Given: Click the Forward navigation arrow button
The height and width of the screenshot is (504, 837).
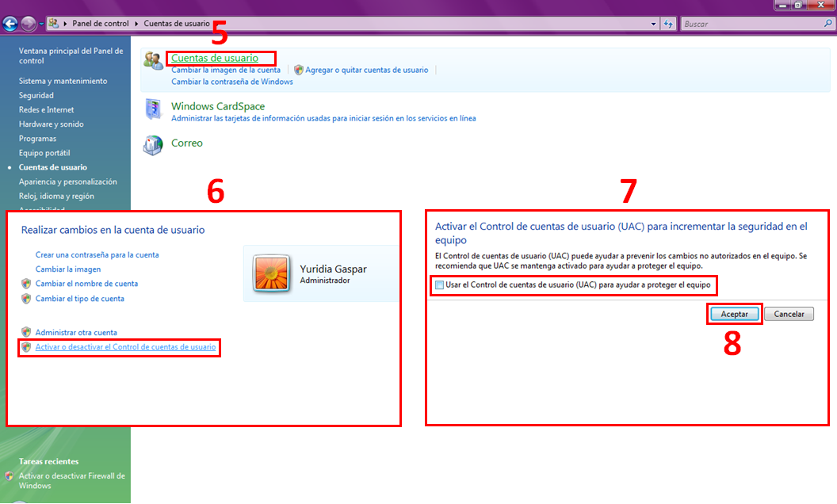Looking at the screenshot, I should (x=29, y=24).
